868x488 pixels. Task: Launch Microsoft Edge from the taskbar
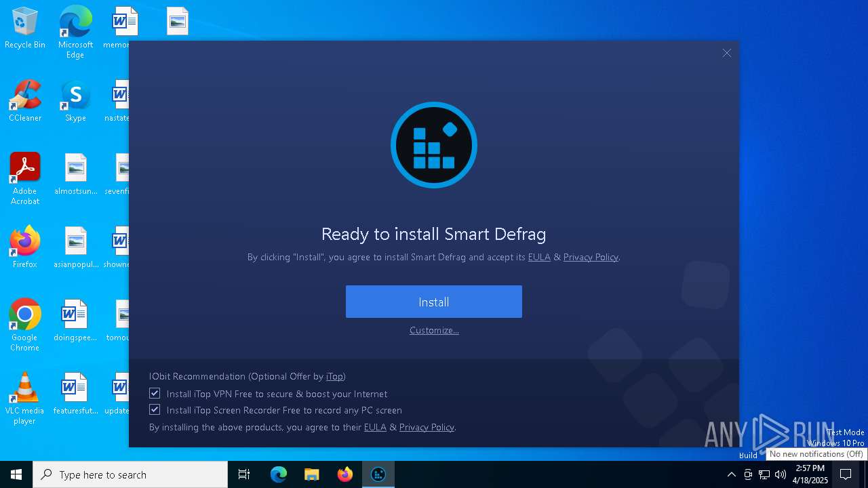[279, 474]
